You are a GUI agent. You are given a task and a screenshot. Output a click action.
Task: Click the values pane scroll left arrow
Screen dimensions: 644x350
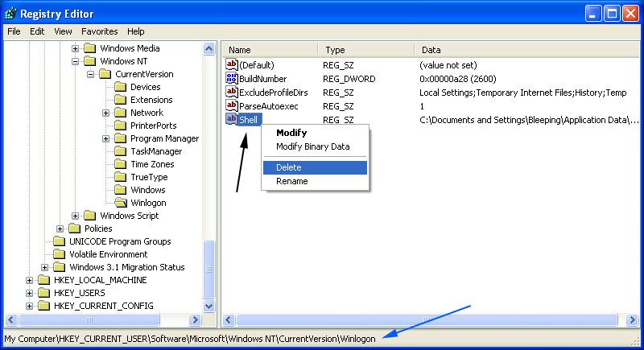point(229,319)
